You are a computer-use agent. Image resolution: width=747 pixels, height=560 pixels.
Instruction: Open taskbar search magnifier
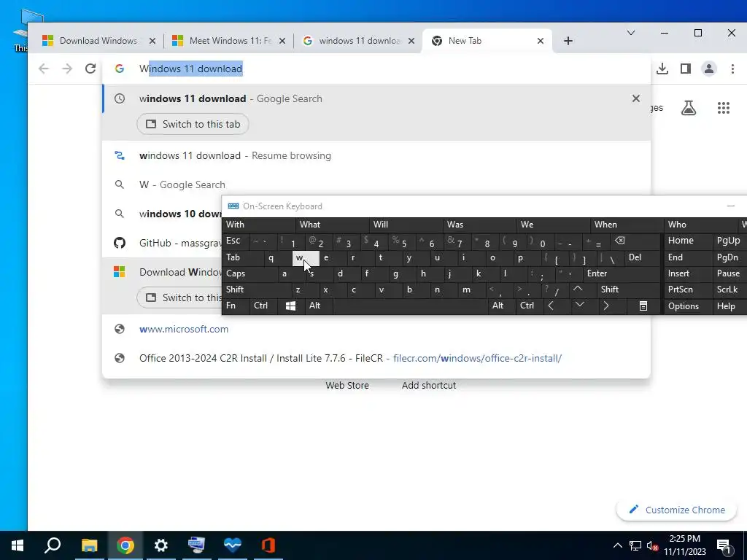point(53,545)
